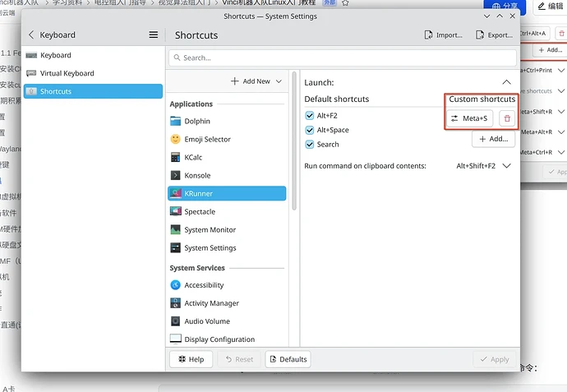The image size is (567, 392).
Task: Click the shortcuts Search field
Action: tap(345, 58)
